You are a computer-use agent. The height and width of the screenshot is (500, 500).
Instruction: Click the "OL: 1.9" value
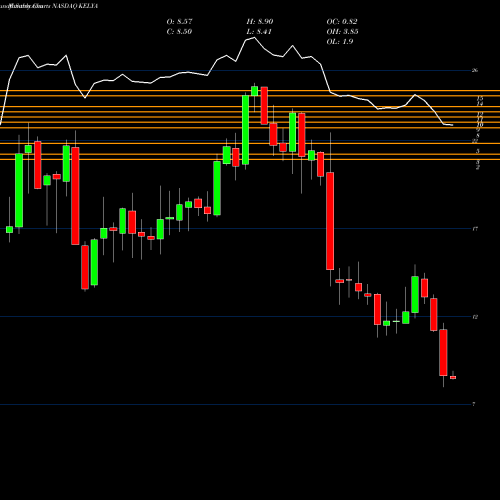pos(340,42)
